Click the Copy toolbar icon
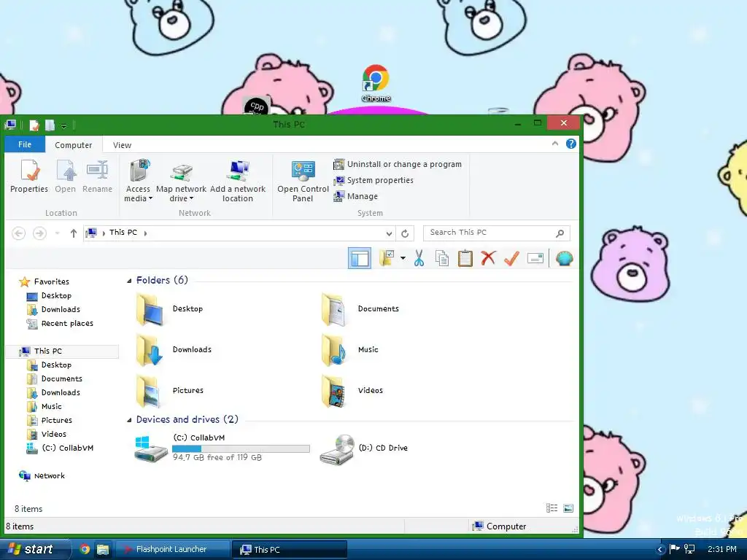The width and height of the screenshot is (747, 560). 442,259
